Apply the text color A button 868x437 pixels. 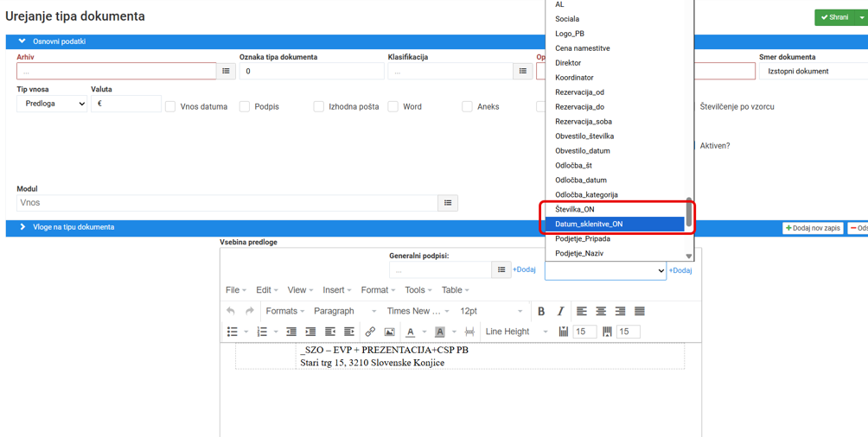point(410,332)
